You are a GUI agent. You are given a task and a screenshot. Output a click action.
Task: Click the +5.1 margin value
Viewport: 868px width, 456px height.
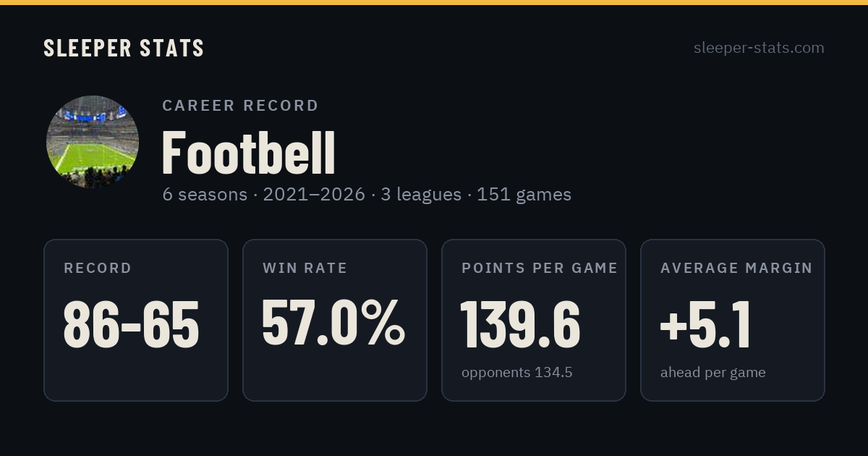705,323
